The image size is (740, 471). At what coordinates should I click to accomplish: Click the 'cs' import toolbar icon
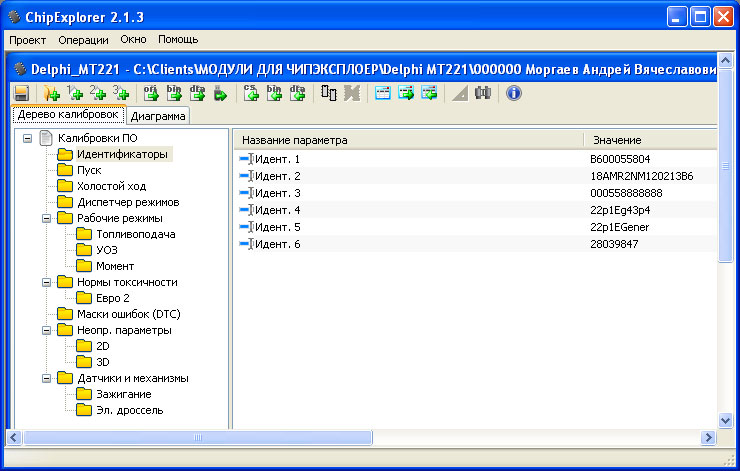(252, 93)
